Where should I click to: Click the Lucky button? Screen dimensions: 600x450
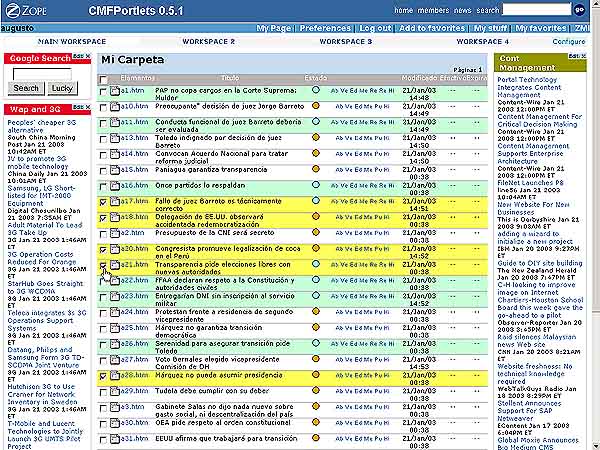point(62,88)
